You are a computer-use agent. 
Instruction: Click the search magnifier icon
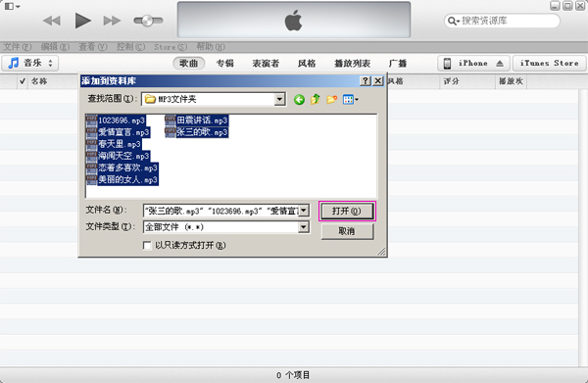coord(453,21)
